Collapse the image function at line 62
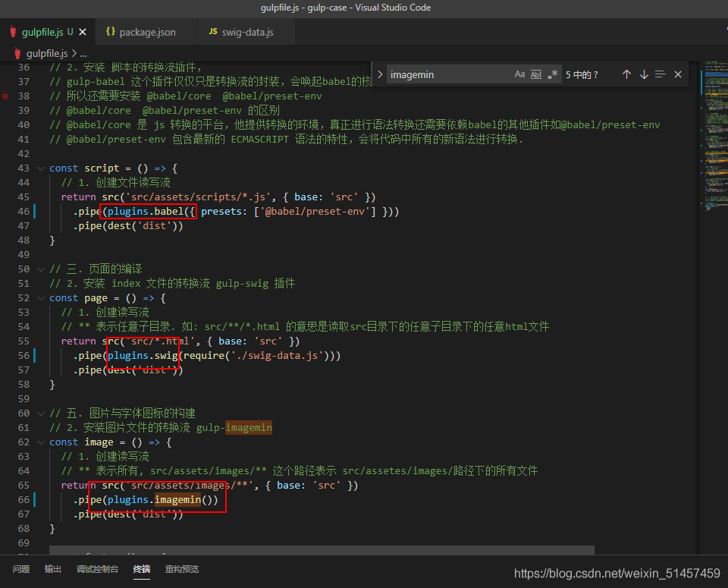Screen dimensions: 728x588 click(x=41, y=442)
